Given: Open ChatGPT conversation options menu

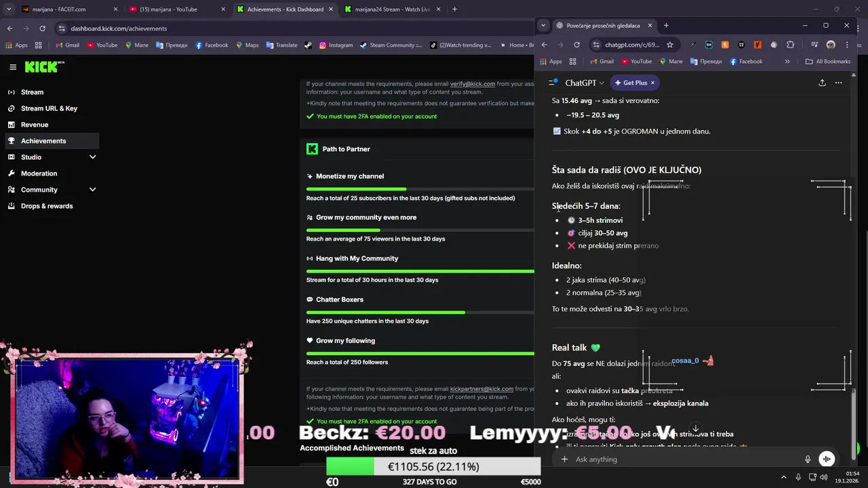Looking at the screenshot, I should click(838, 83).
